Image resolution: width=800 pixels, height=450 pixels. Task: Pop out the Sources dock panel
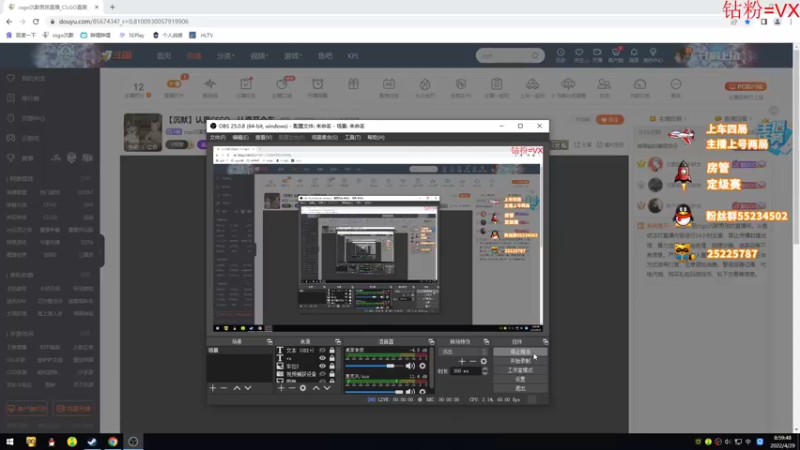click(x=338, y=342)
